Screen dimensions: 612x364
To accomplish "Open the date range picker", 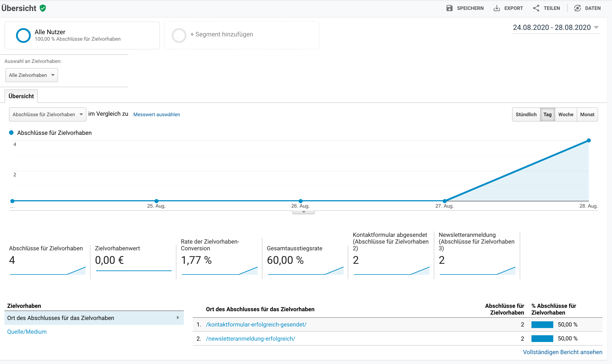I will 556,27.
